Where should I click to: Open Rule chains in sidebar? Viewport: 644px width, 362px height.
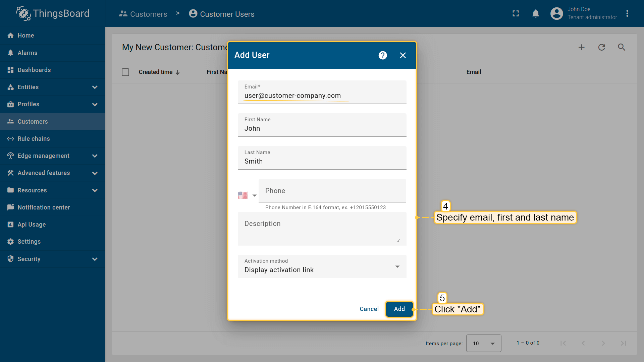34,139
